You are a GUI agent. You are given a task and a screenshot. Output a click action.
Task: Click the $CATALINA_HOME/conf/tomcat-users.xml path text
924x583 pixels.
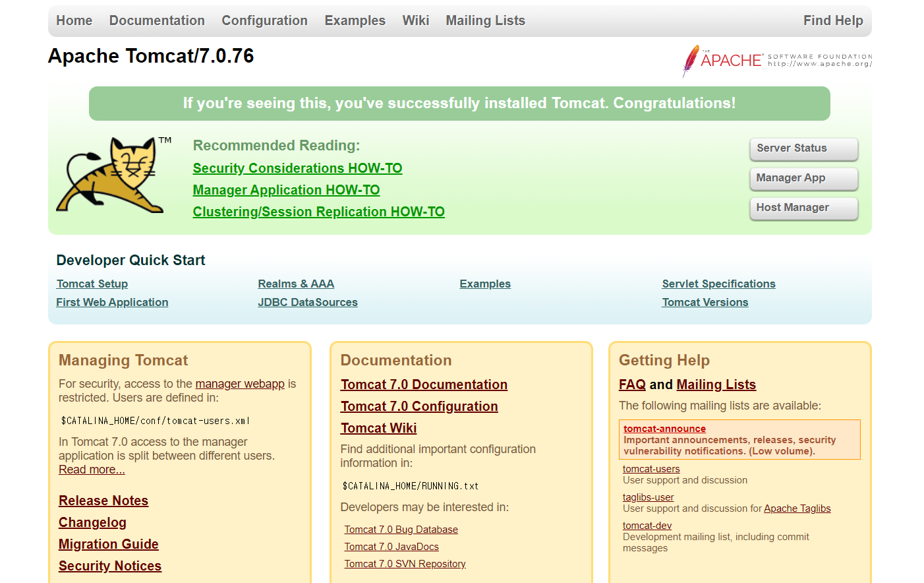[x=155, y=421]
